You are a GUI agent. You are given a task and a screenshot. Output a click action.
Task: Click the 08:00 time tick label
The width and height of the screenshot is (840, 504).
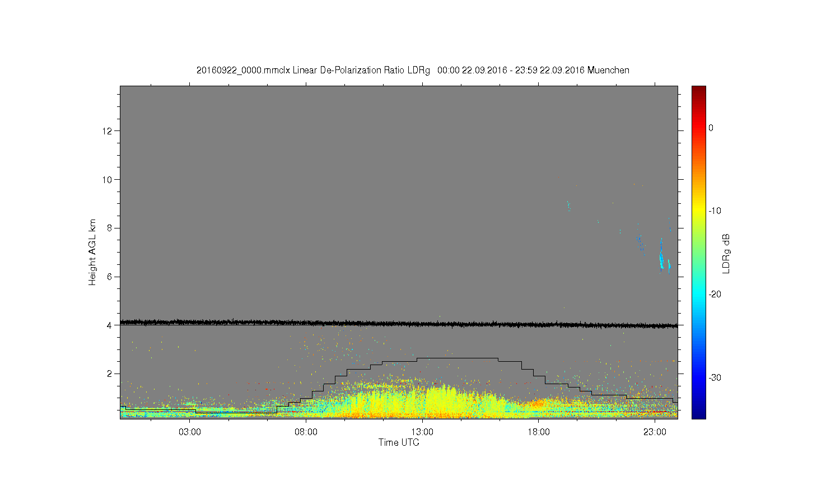pos(306,432)
